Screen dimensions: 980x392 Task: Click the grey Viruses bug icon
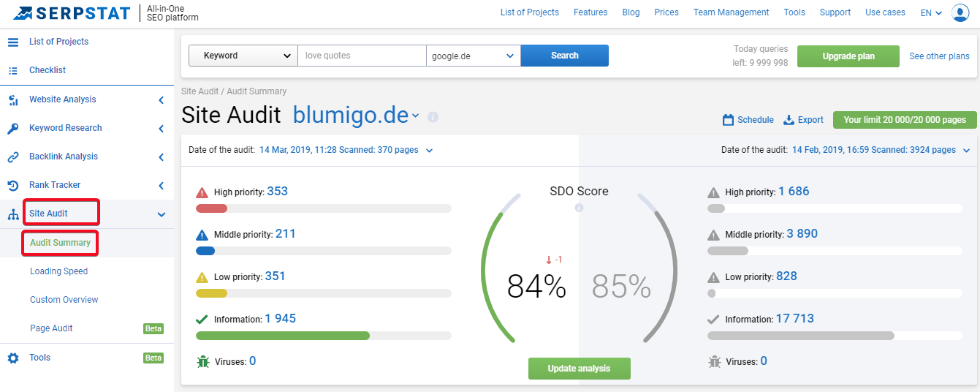click(x=715, y=361)
